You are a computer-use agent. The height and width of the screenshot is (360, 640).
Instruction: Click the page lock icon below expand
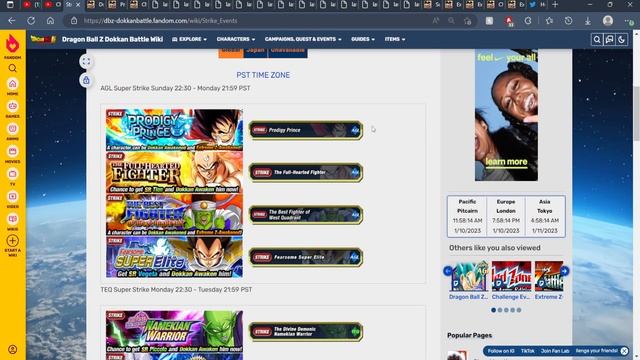coord(86,80)
